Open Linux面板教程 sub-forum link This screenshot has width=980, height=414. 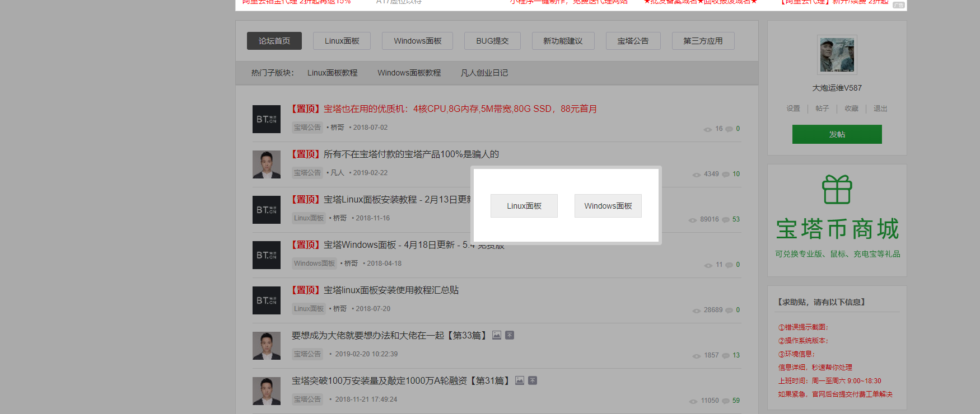(332, 73)
